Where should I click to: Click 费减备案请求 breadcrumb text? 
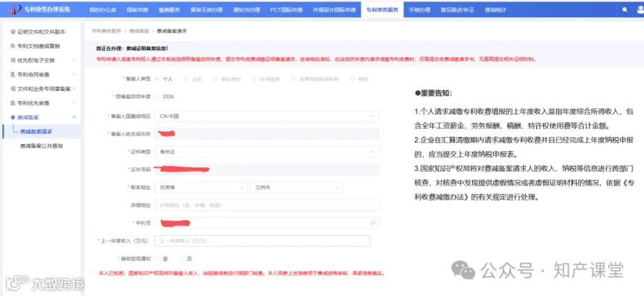tap(172, 31)
